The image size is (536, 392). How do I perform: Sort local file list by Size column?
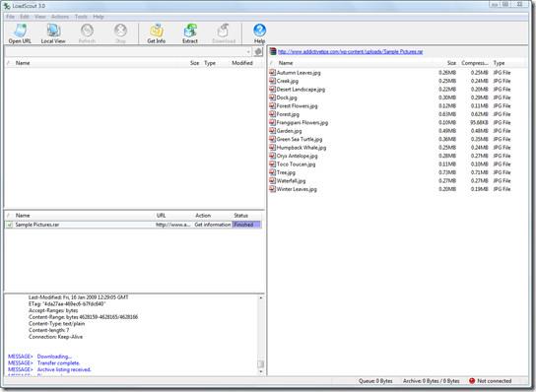point(194,63)
